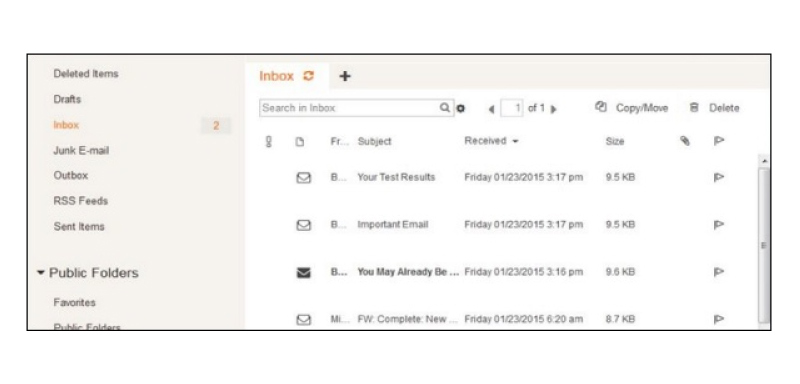Sort by Subject column header
This screenshot has height=384, width=800.
click(x=374, y=141)
